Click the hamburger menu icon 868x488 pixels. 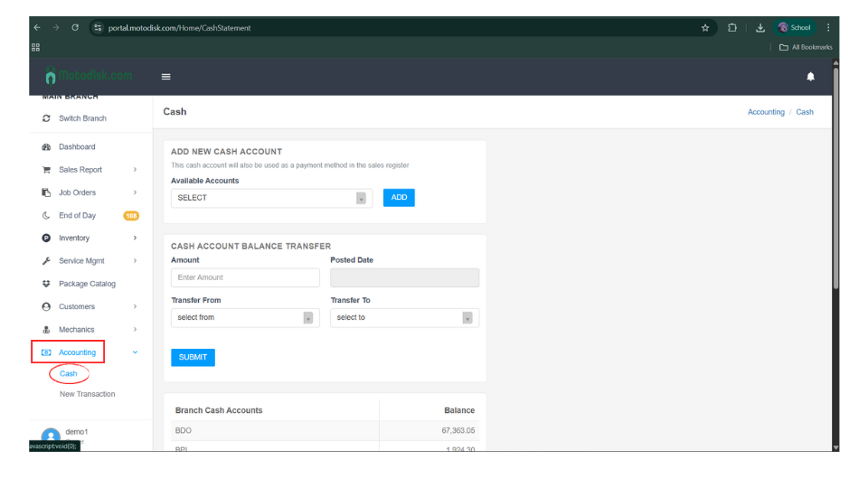165,77
